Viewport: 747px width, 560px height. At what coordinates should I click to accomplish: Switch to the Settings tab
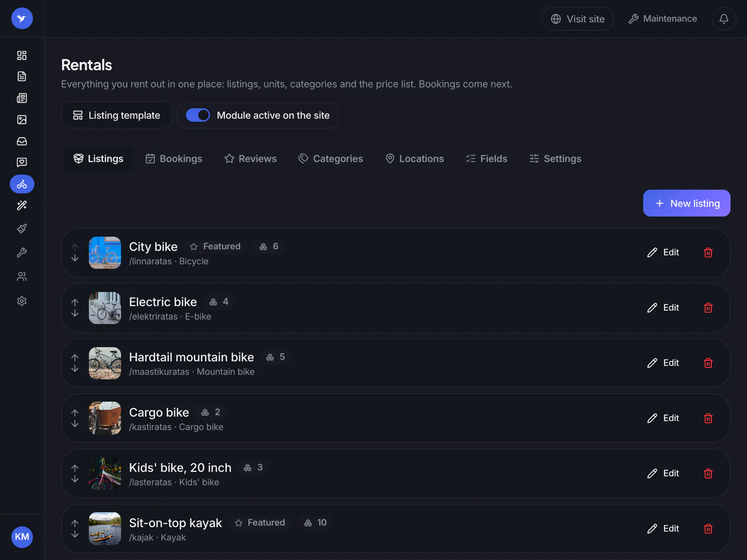[555, 159]
